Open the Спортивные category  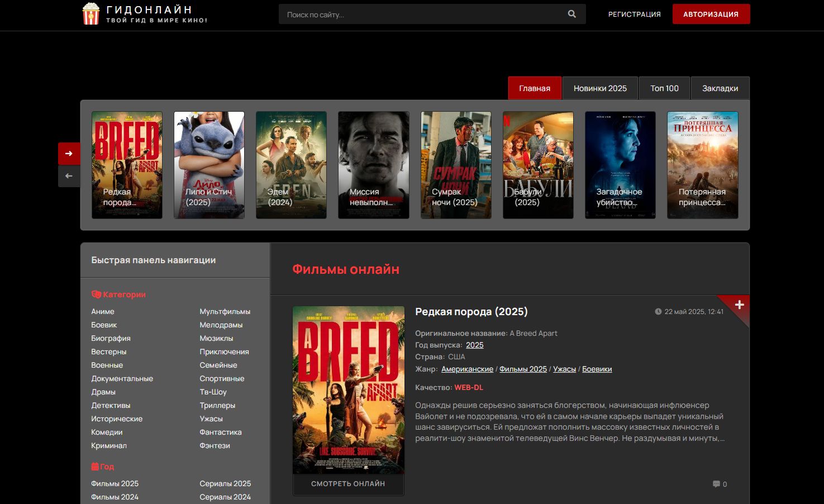pyautogui.click(x=222, y=379)
